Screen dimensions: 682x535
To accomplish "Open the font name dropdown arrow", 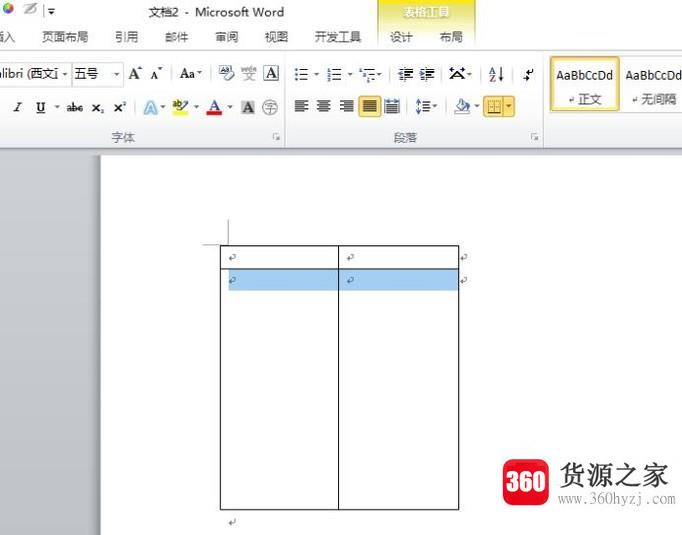I will 65,74.
